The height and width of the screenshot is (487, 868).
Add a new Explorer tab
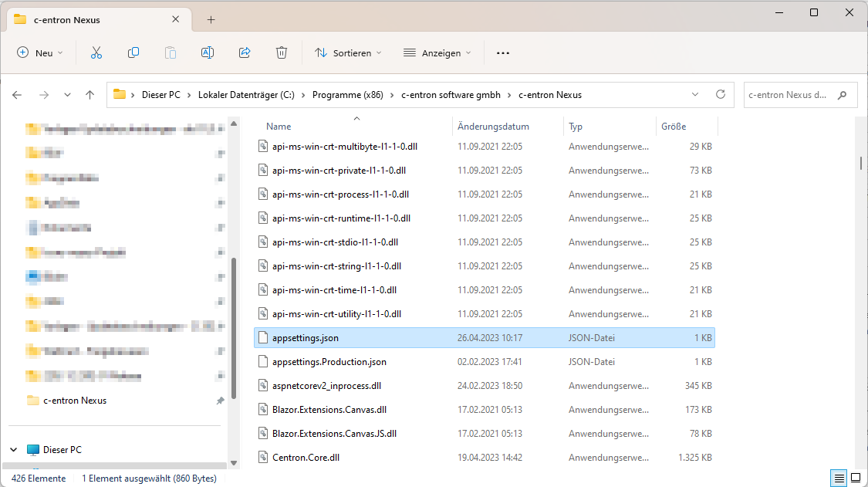(211, 19)
